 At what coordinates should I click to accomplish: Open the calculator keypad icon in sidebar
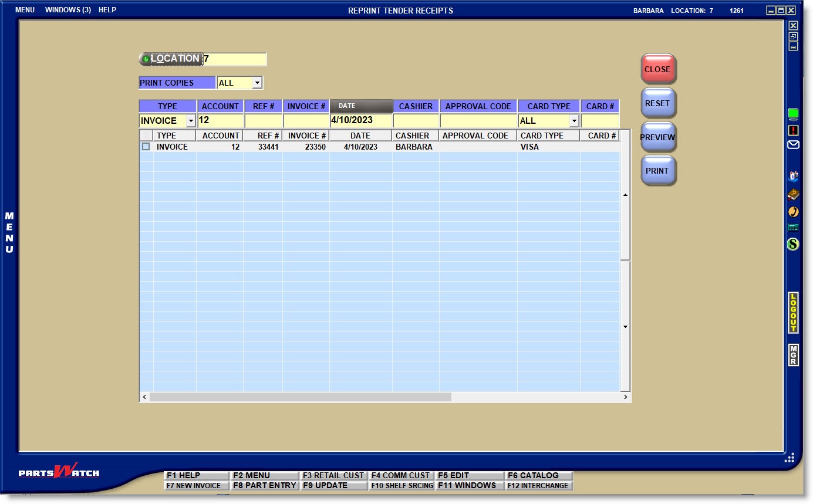pyautogui.click(x=793, y=228)
